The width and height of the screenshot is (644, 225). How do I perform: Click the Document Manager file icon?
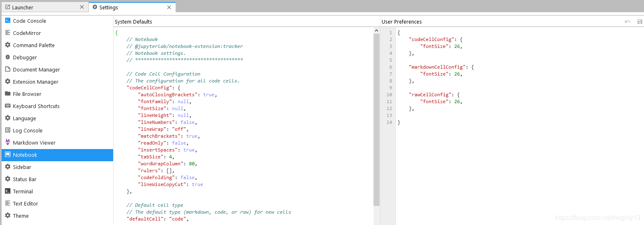(x=8, y=69)
